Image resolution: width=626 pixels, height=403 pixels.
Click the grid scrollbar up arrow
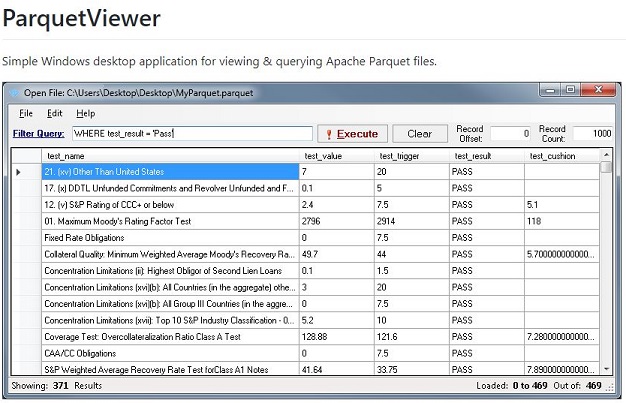point(606,155)
